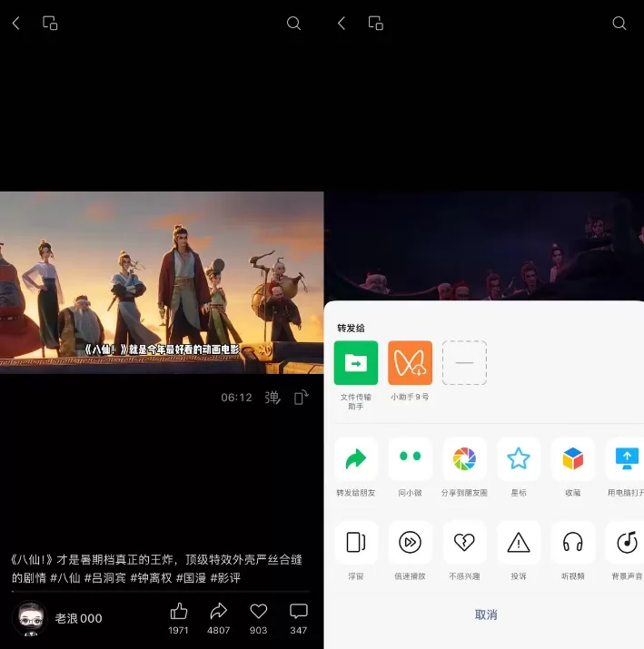This screenshot has width=644, height=649.
Task: Go back using right screen's back arrow
Action: [342, 24]
